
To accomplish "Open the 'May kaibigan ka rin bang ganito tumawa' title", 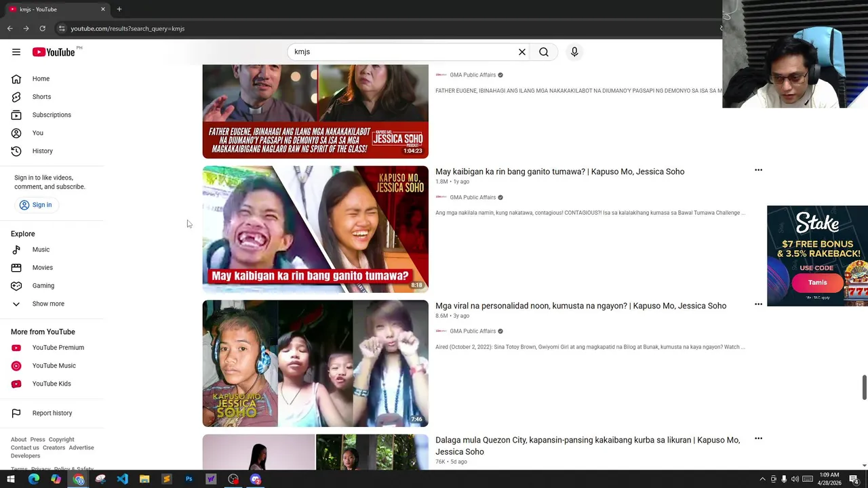I will (559, 171).
